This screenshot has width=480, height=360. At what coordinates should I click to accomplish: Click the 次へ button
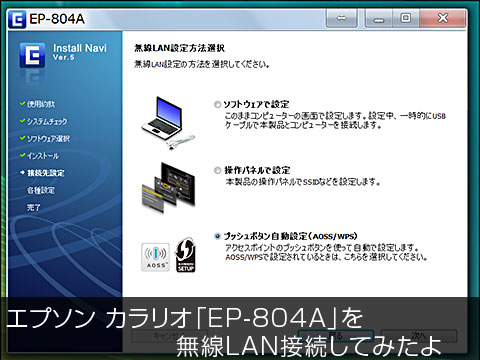(x=419, y=336)
